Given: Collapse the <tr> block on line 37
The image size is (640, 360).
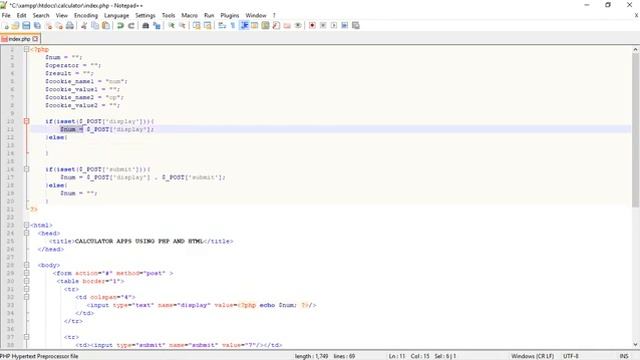Looking at the screenshot, I should point(27,337).
